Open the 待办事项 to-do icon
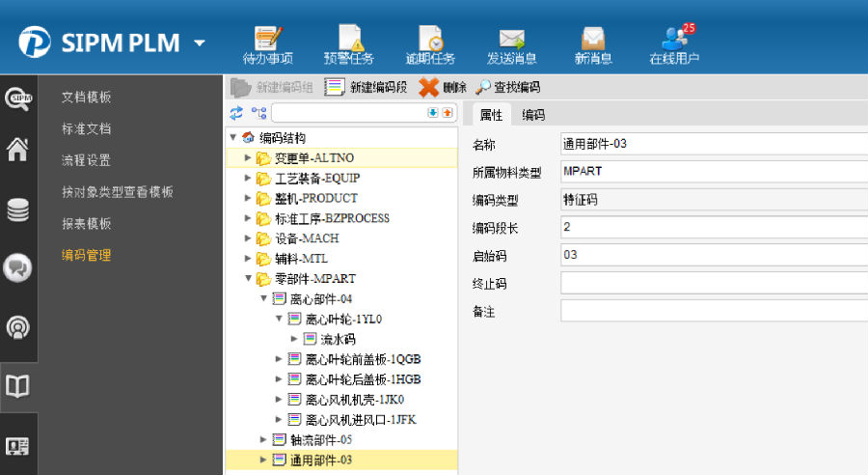Screen dimensions: 868x475 pos(267,44)
